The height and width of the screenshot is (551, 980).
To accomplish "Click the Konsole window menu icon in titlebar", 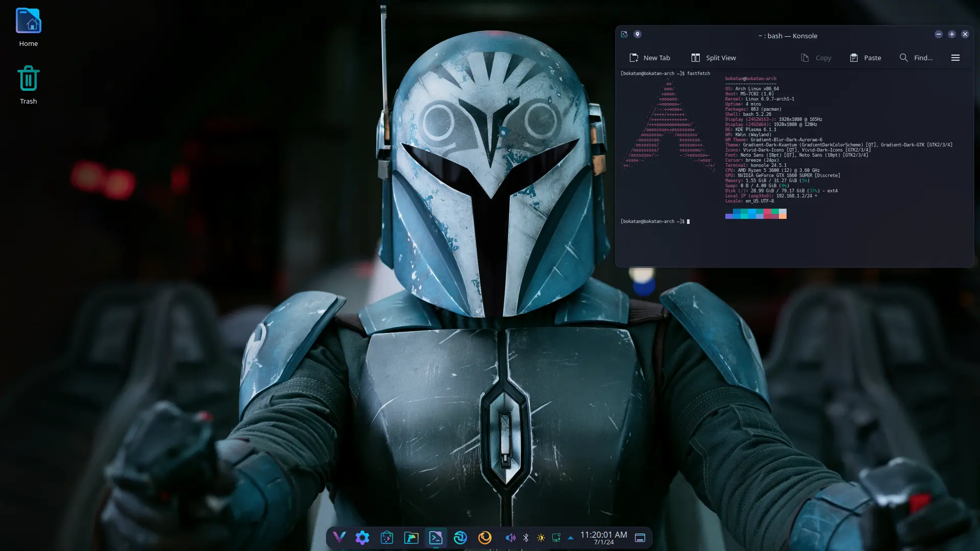I will (624, 34).
